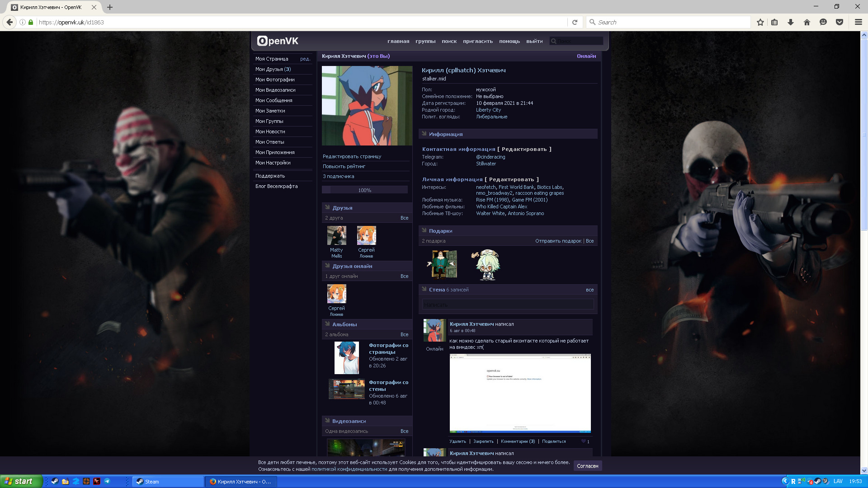Click the heart like icon on the wall post
The image size is (868, 488).
tap(583, 441)
